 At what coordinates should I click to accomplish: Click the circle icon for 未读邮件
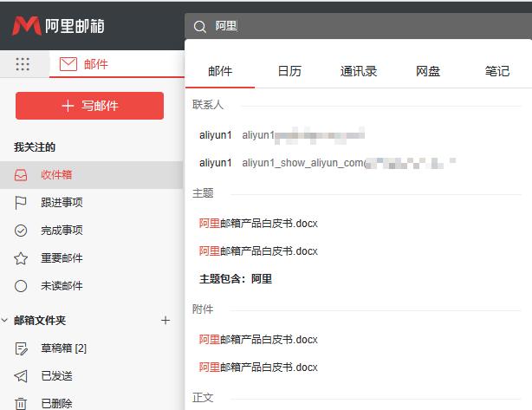pos(21,286)
